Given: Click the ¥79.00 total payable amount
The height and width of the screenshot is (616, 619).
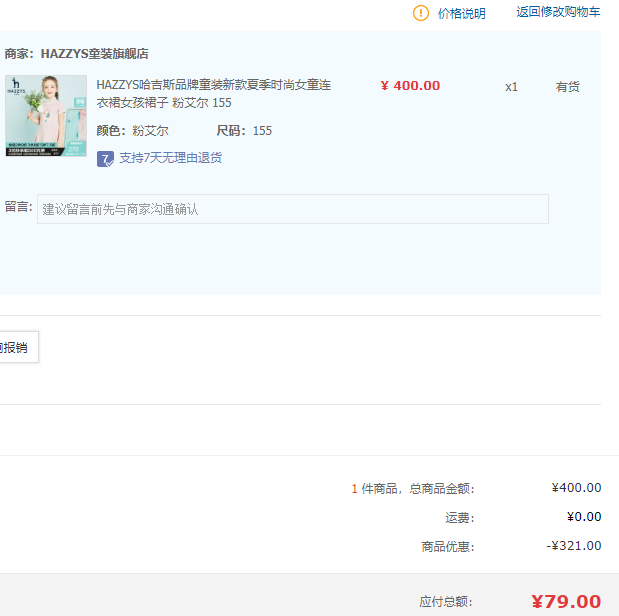Looking at the screenshot, I should point(566,601).
